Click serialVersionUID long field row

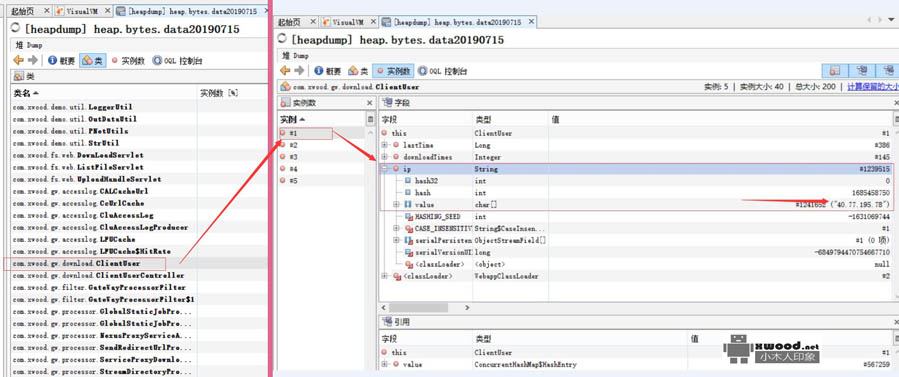pyautogui.click(x=635, y=253)
